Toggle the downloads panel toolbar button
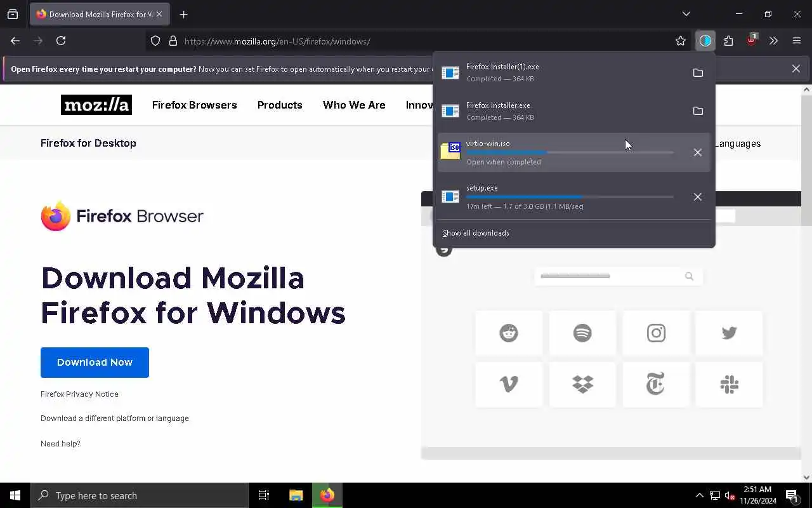This screenshot has width=812, height=508. 705,41
